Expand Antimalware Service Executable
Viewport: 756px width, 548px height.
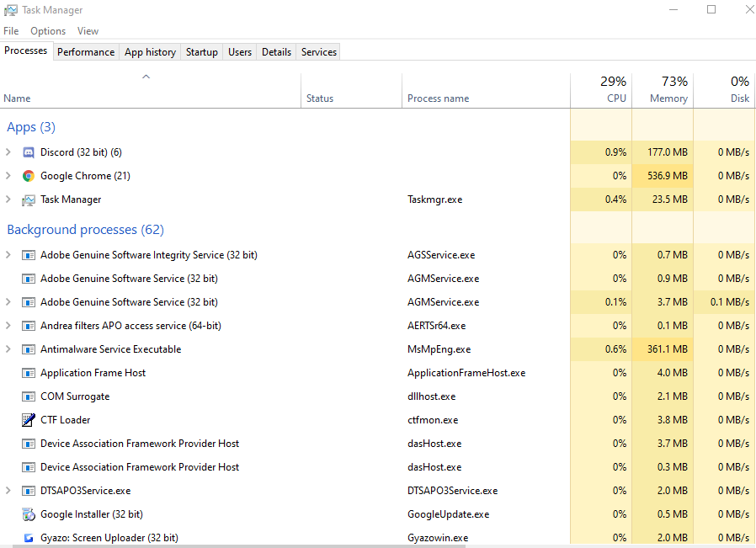(x=8, y=349)
